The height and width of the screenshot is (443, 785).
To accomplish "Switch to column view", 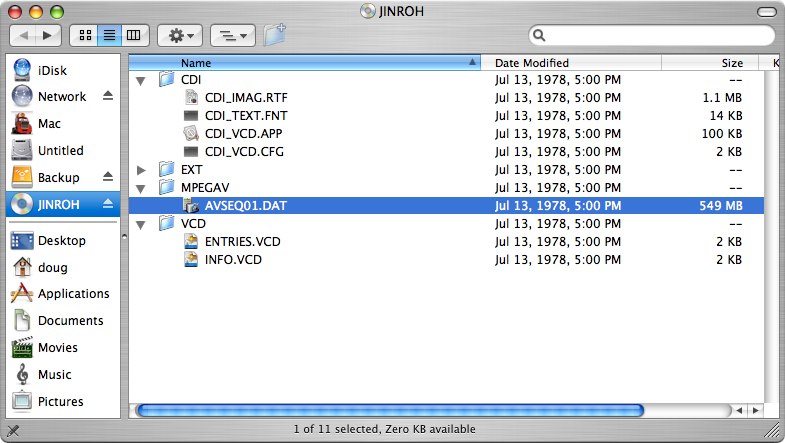I will coord(134,36).
